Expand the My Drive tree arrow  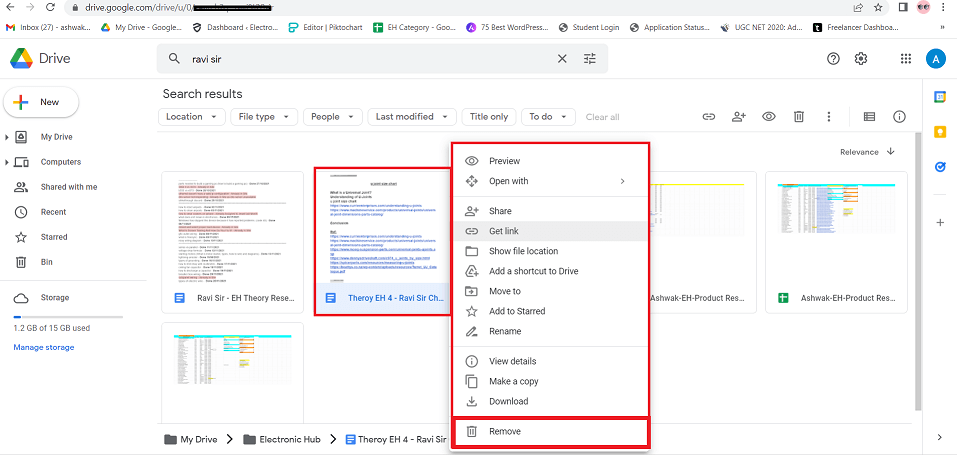[x=8, y=137]
